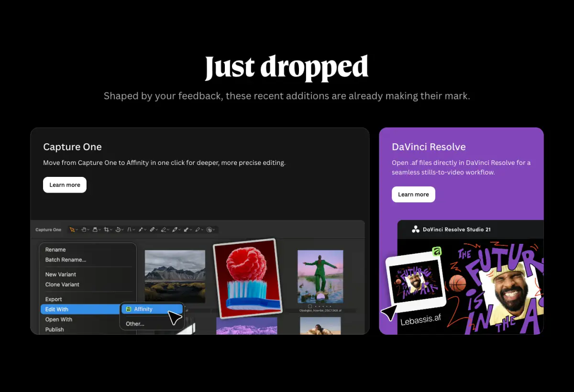This screenshot has width=574, height=392.
Task: Open dropdown arrow beside the pencil Annotations tool
Action: coord(202,230)
